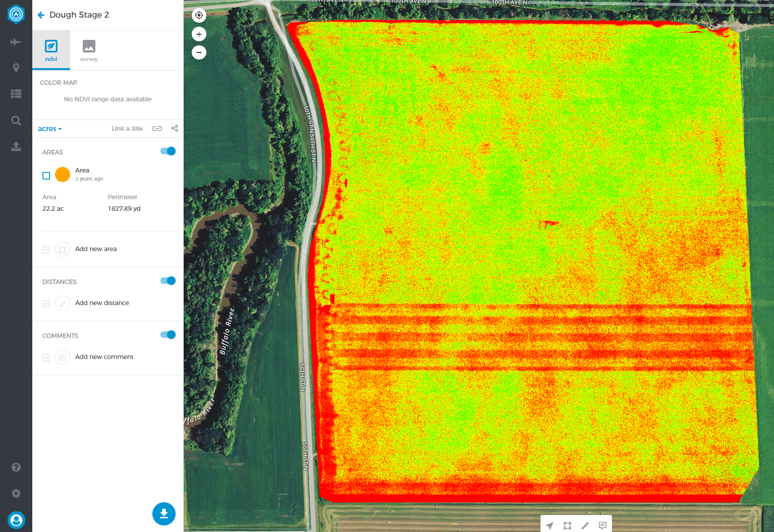The width and height of the screenshot is (774, 532).
Task: Click the share icon
Action: pyautogui.click(x=175, y=128)
